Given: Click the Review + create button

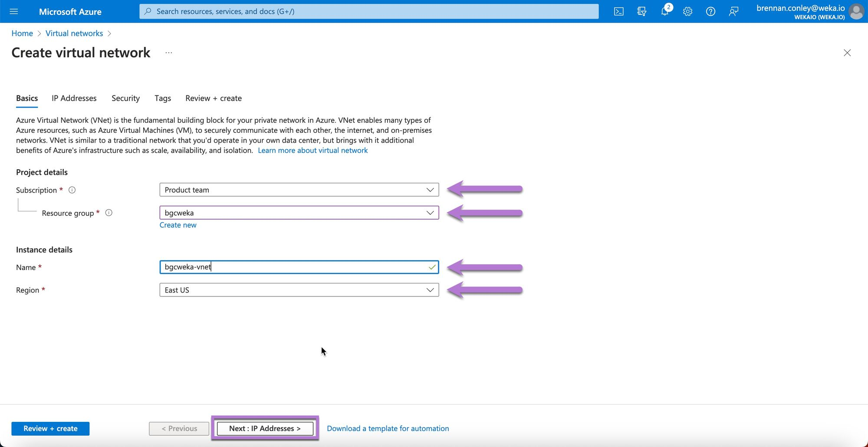Looking at the screenshot, I should (50, 428).
